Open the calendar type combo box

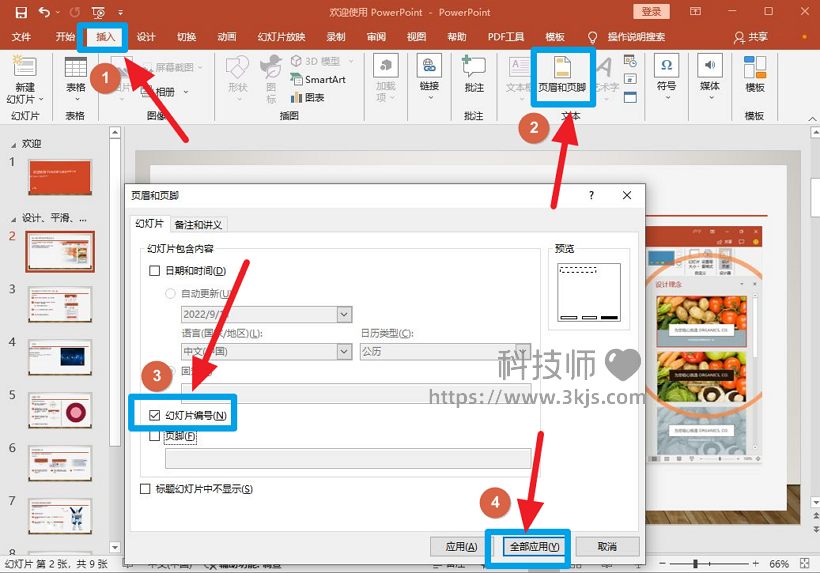pyautogui.click(x=445, y=351)
